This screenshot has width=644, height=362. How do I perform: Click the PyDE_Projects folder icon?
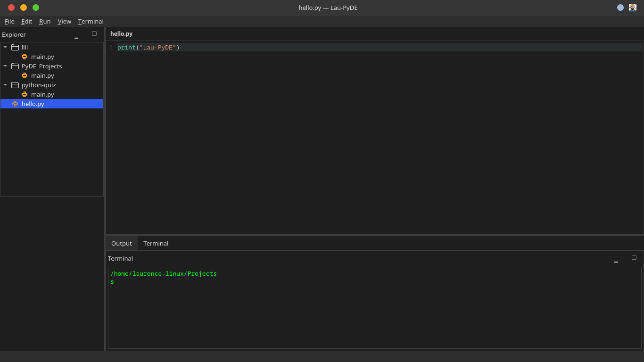tap(15, 66)
